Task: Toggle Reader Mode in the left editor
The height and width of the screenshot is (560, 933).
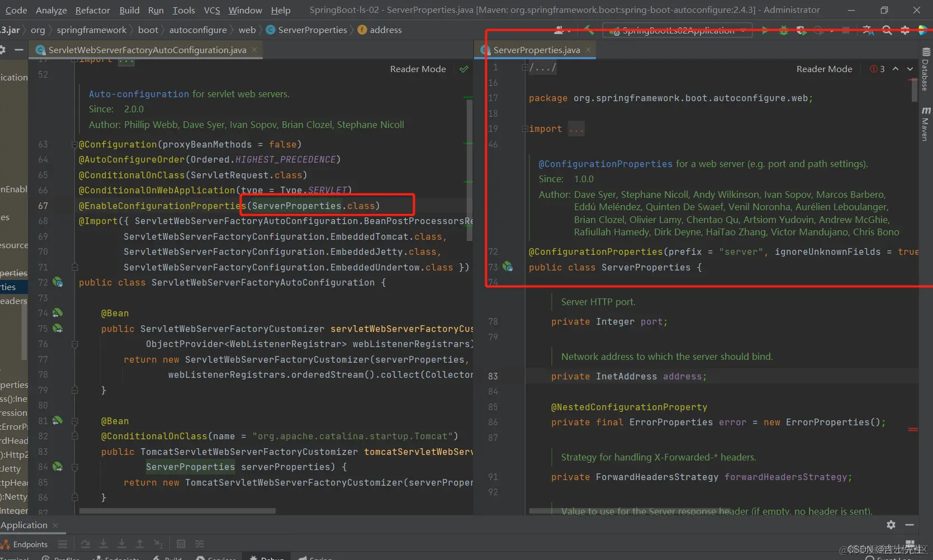Action: click(418, 69)
